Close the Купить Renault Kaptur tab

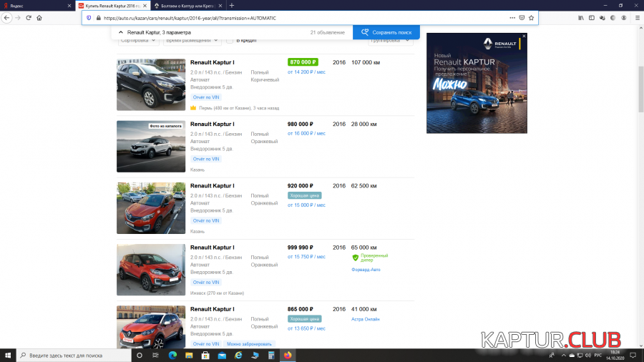tap(145, 6)
